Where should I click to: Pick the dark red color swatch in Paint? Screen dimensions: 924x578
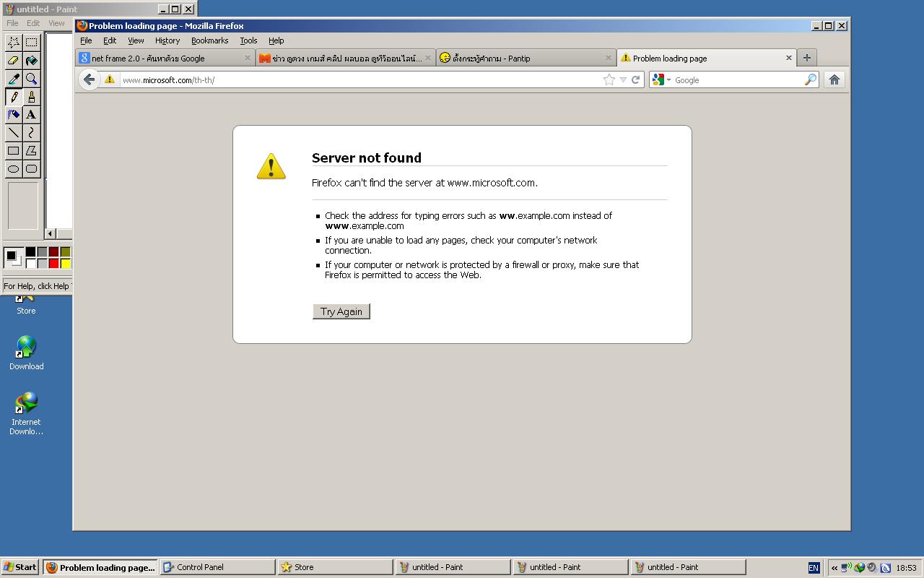point(53,252)
